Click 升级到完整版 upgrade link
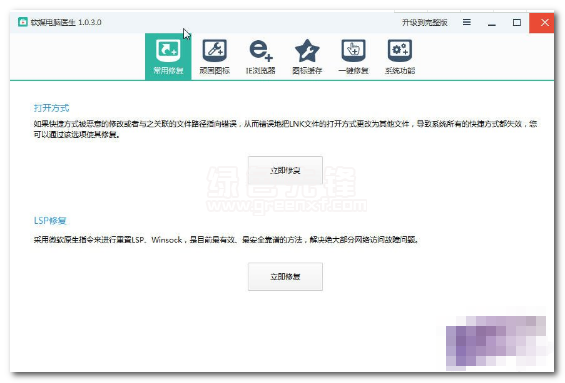The width and height of the screenshot is (565, 383). pyautogui.click(x=425, y=23)
